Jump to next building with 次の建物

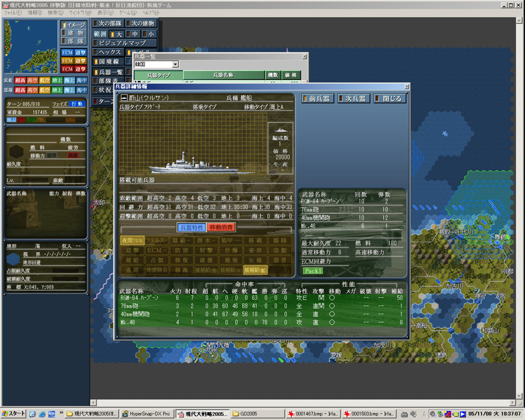coord(140,23)
